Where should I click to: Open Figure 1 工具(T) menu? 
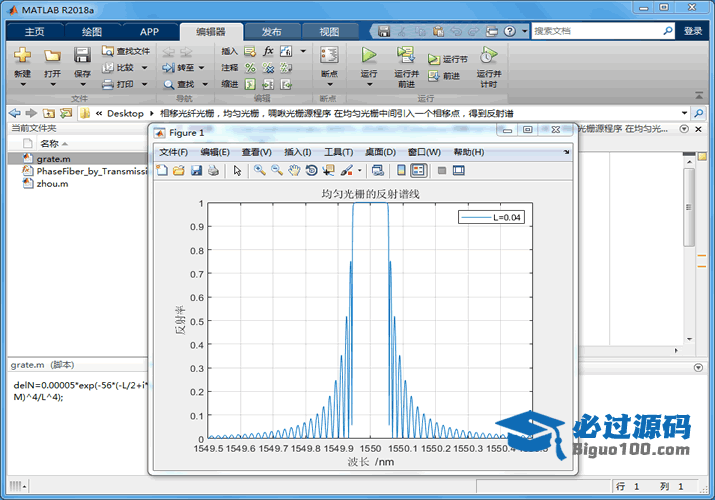[338, 152]
